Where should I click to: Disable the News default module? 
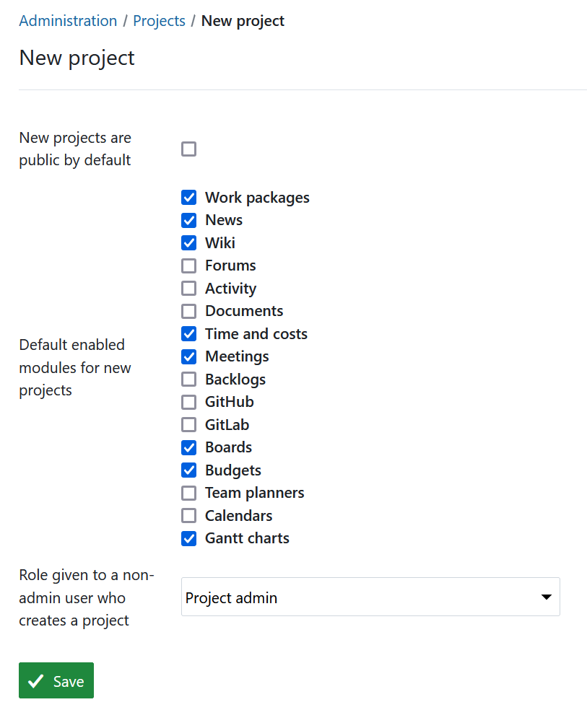pyautogui.click(x=188, y=220)
